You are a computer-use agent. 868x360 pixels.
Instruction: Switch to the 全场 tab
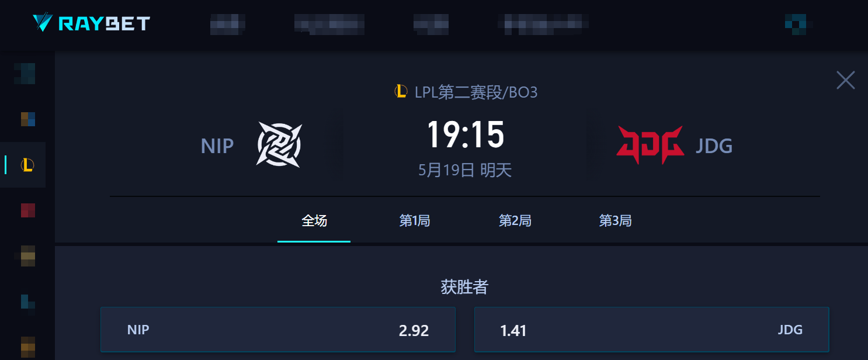pyautogui.click(x=314, y=221)
